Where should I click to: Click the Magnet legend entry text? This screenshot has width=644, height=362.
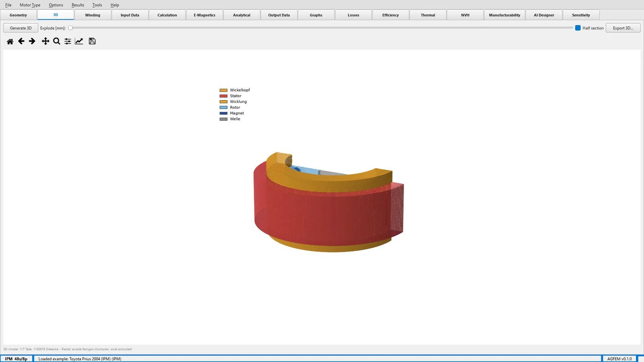(237, 113)
